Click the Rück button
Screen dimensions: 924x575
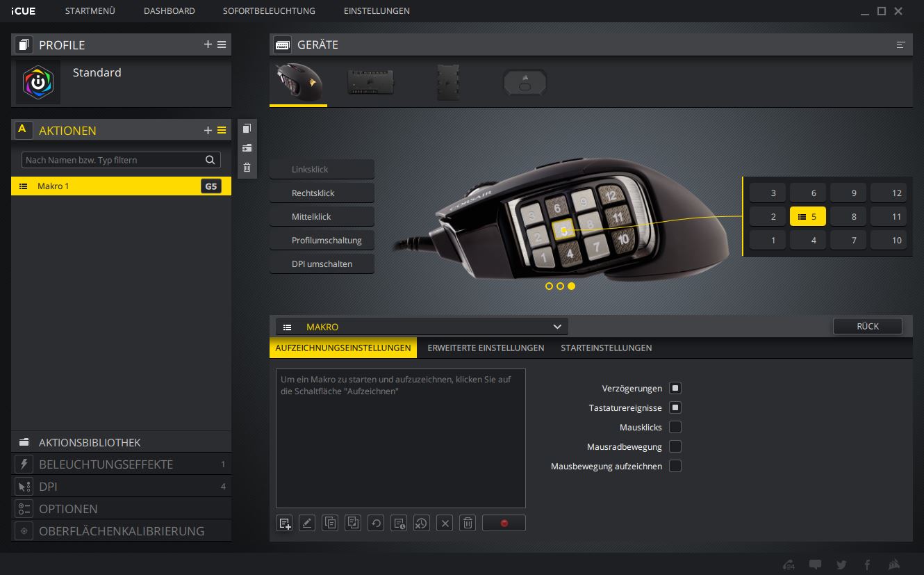[x=868, y=326]
